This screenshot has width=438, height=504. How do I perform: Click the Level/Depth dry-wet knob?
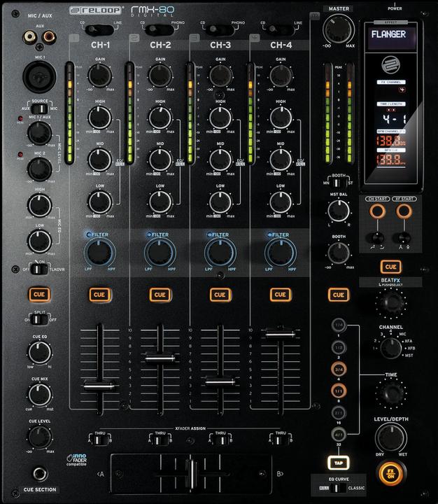(x=390, y=437)
